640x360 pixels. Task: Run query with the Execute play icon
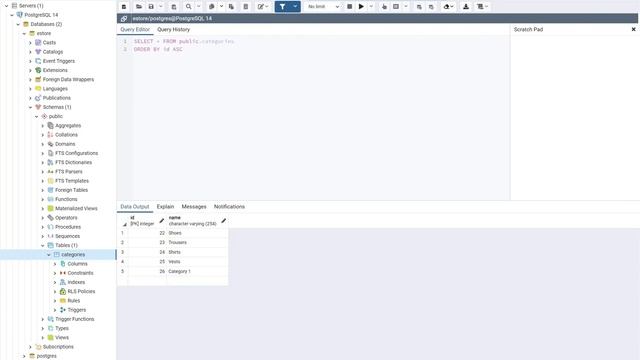point(361,7)
